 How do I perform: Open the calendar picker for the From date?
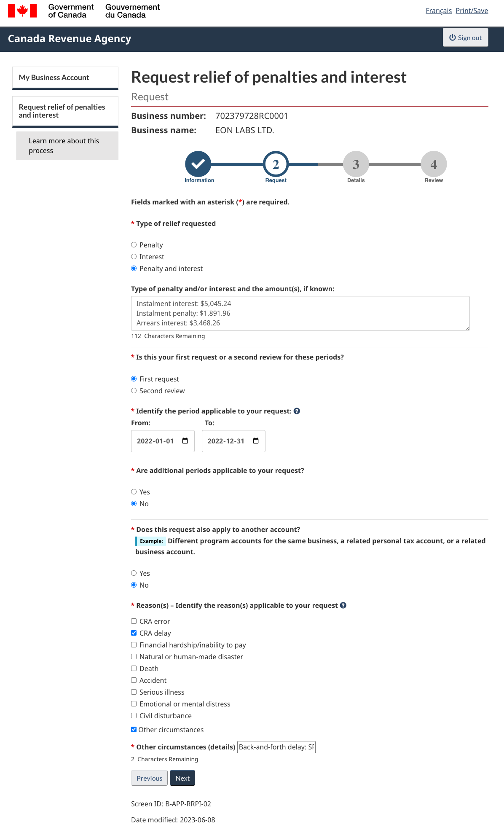pyautogui.click(x=185, y=441)
